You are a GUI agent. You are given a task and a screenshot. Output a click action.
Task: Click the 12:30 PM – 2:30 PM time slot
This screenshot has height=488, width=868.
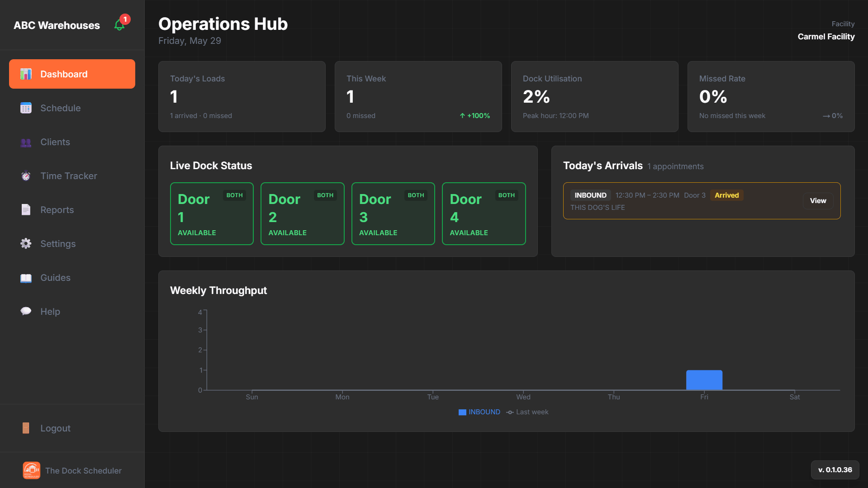tap(647, 195)
